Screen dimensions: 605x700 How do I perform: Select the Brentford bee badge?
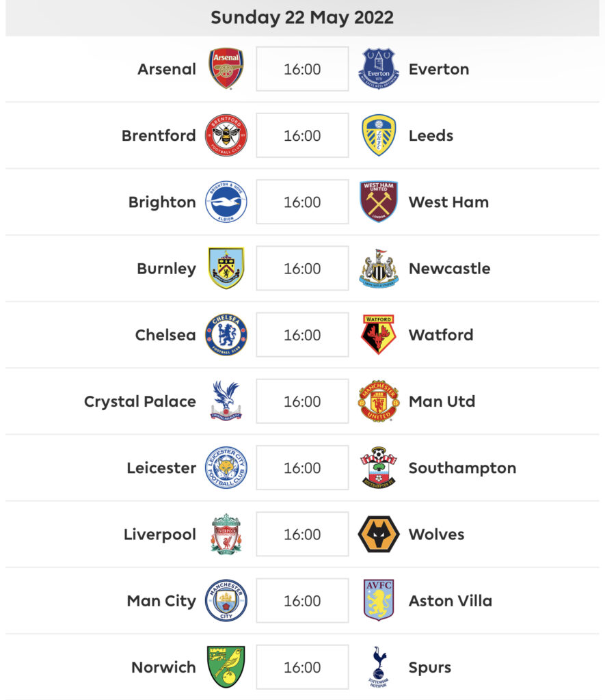click(x=226, y=135)
